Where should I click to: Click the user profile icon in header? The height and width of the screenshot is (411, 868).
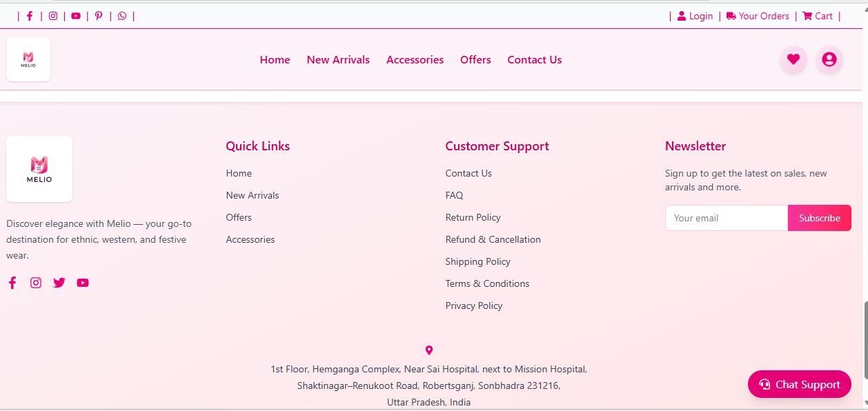click(829, 59)
